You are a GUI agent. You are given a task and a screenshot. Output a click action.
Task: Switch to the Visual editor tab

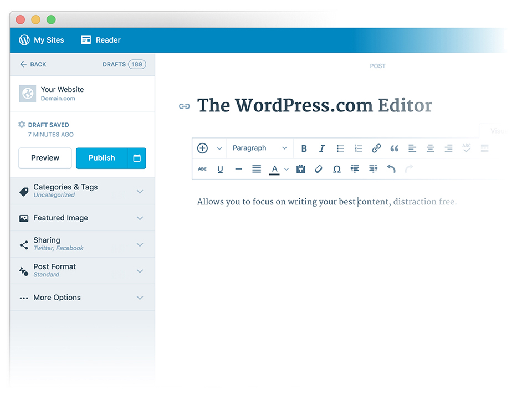tap(498, 131)
